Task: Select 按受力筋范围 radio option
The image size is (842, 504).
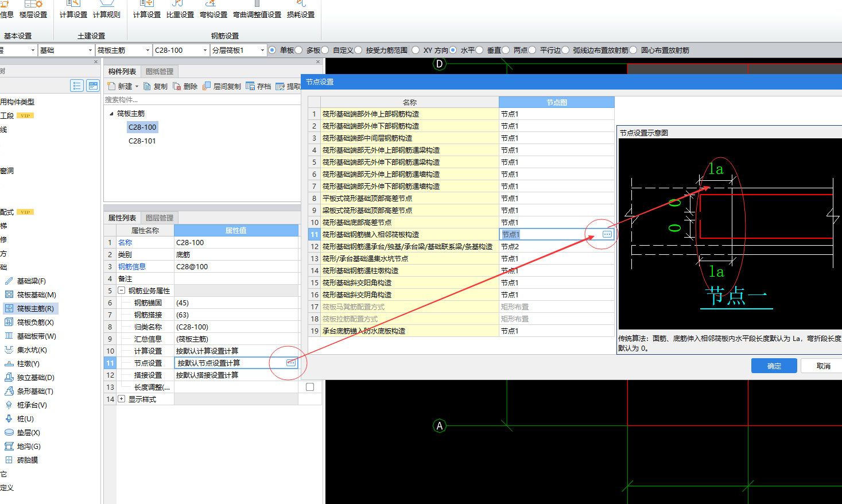Action: point(358,50)
